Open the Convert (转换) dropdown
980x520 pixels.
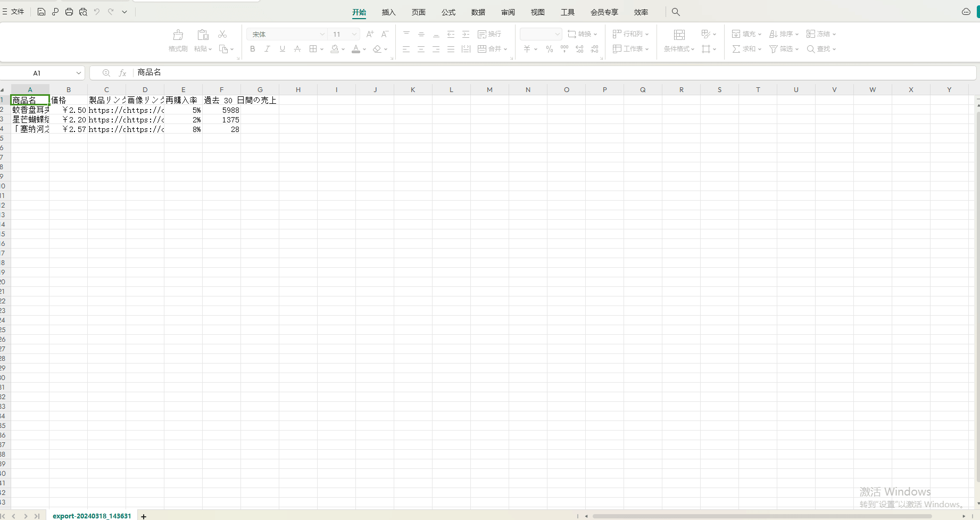pyautogui.click(x=583, y=34)
